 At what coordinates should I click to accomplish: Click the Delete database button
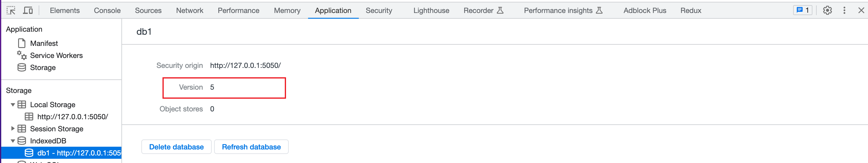tap(176, 147)
